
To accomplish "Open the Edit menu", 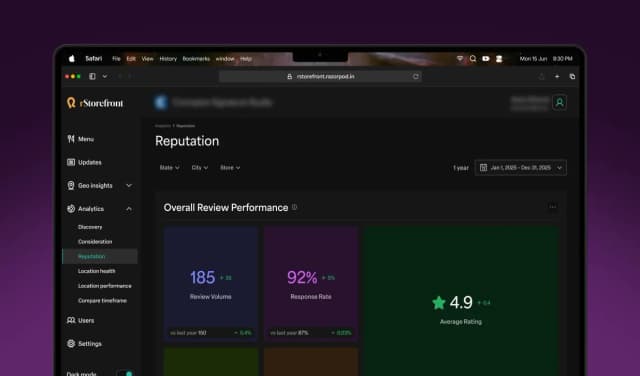I will click(131, 59).
